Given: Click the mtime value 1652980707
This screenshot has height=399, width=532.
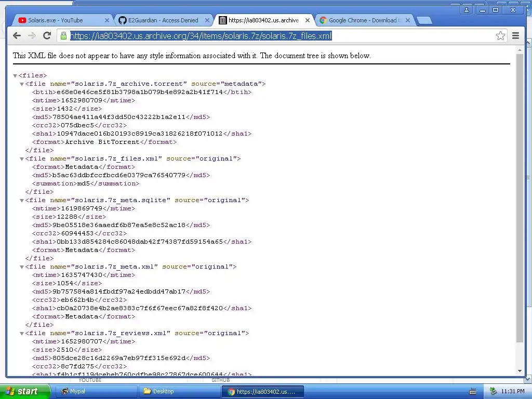Looking at the screenshot, I should (82, 342).
